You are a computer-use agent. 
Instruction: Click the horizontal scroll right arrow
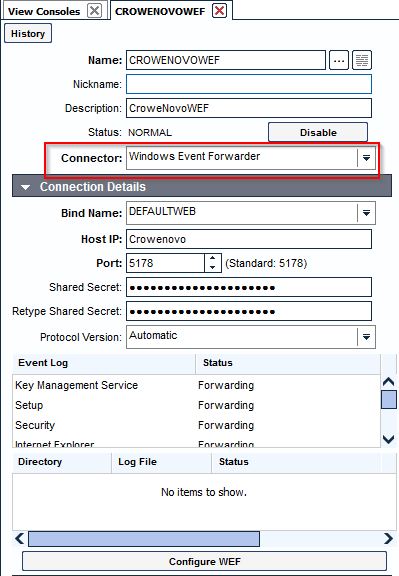pos(388,539)
